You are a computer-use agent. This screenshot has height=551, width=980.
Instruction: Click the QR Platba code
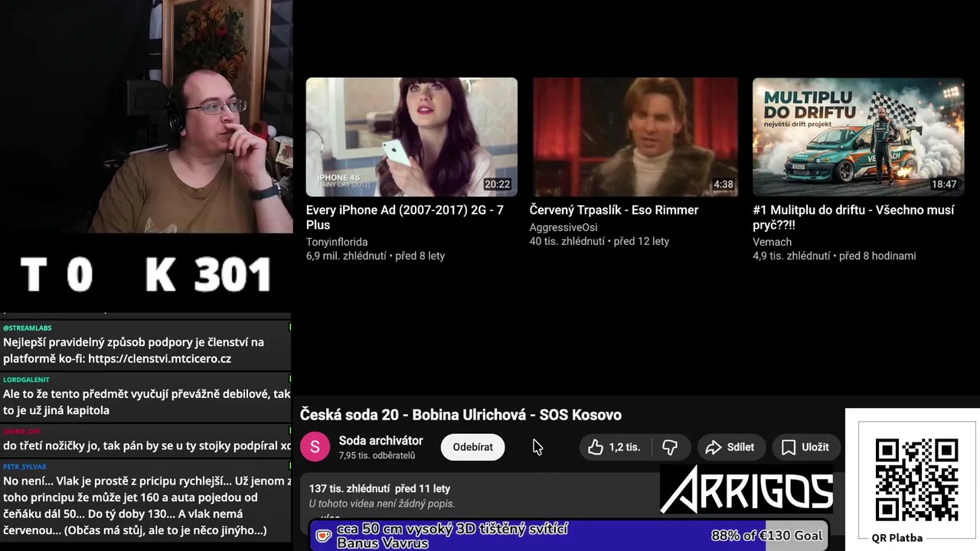tap(916, 480)
